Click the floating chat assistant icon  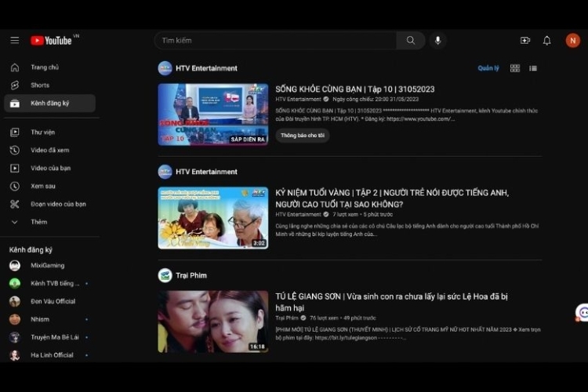583,313
